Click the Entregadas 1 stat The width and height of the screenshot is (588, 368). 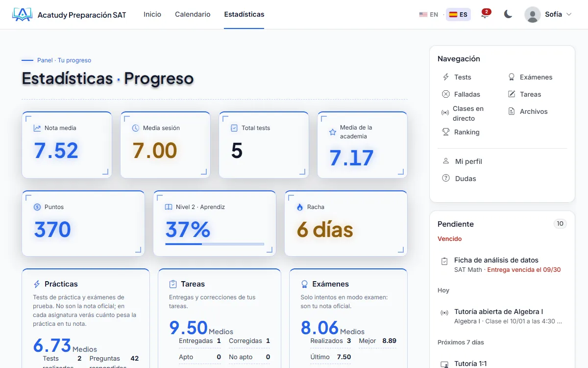200,341
